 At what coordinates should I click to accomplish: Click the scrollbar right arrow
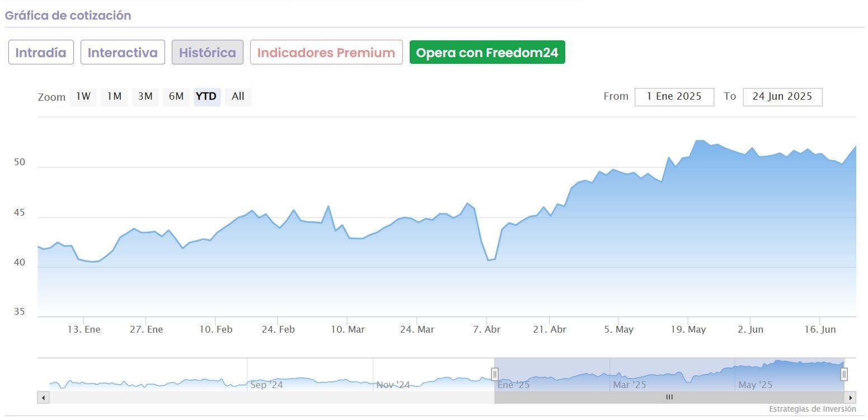tap(850, 398)
